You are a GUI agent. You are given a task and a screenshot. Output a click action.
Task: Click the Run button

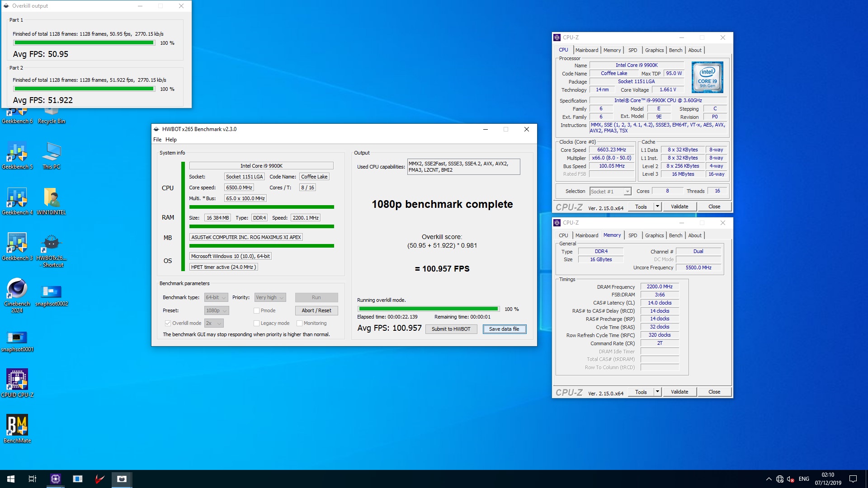[x=316, y=297]
